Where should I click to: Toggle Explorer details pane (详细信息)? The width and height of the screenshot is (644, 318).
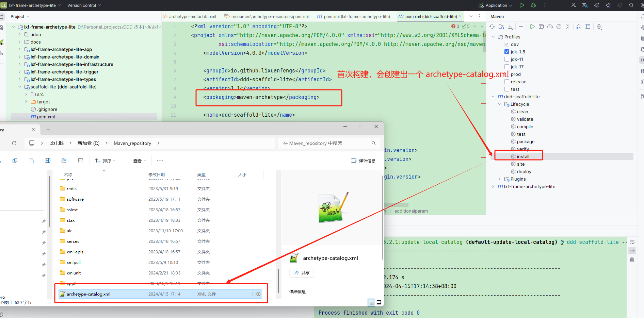tap(363, 161)
